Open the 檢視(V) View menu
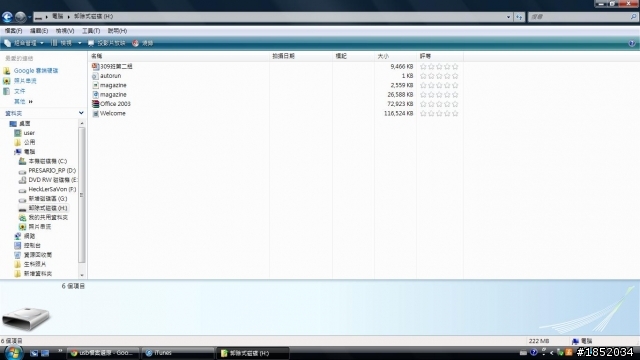Screen dimensions: 640x360 click(x=65, y=31)
